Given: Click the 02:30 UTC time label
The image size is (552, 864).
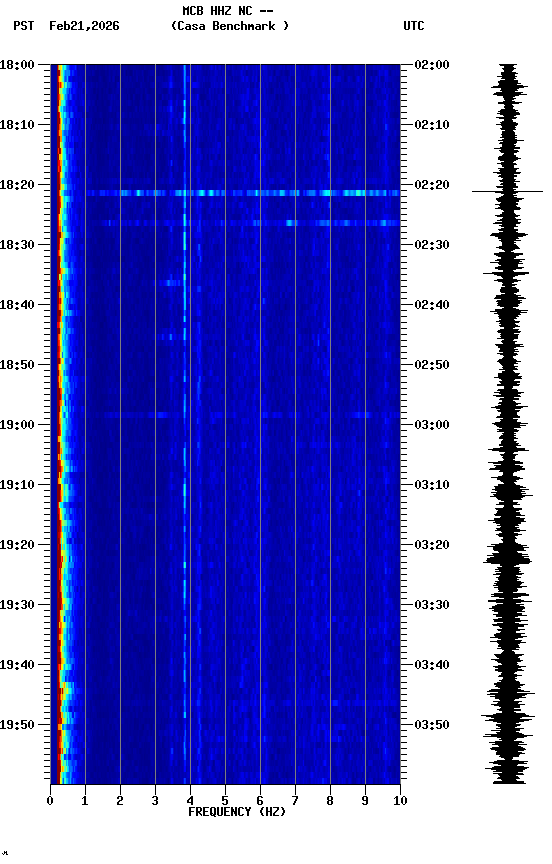Looking at the screenshot, I should click(x=432, y=245).
